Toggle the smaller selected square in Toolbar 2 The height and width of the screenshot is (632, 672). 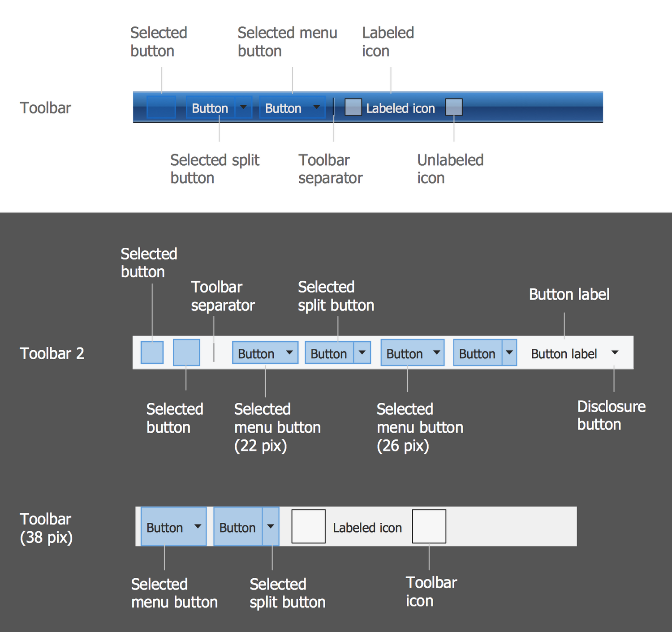(x=152, y=353)
